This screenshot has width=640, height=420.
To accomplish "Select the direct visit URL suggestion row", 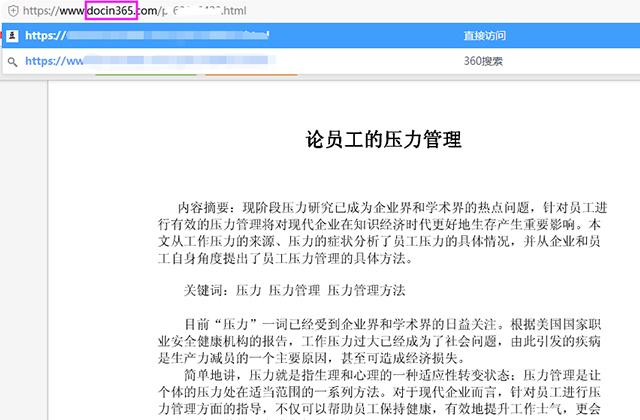I will pos(321,36).
